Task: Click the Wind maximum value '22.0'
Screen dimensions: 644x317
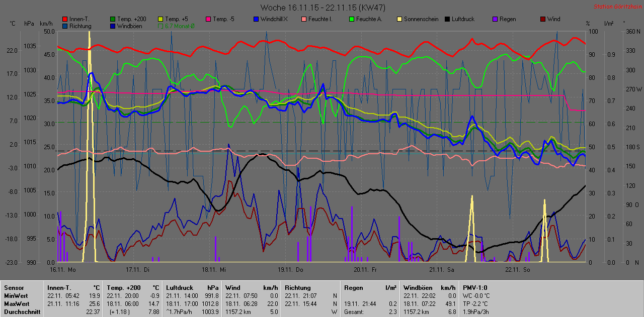Action: point(272,304)
